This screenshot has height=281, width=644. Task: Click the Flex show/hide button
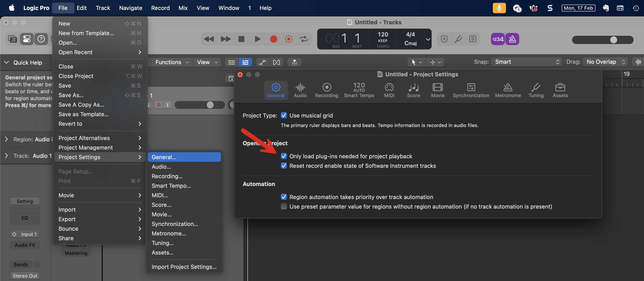(276, 62)
